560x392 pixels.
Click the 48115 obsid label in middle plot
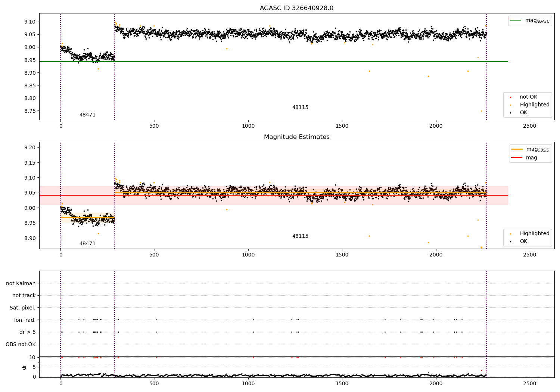pyautogui.click(x=300, y=236)
